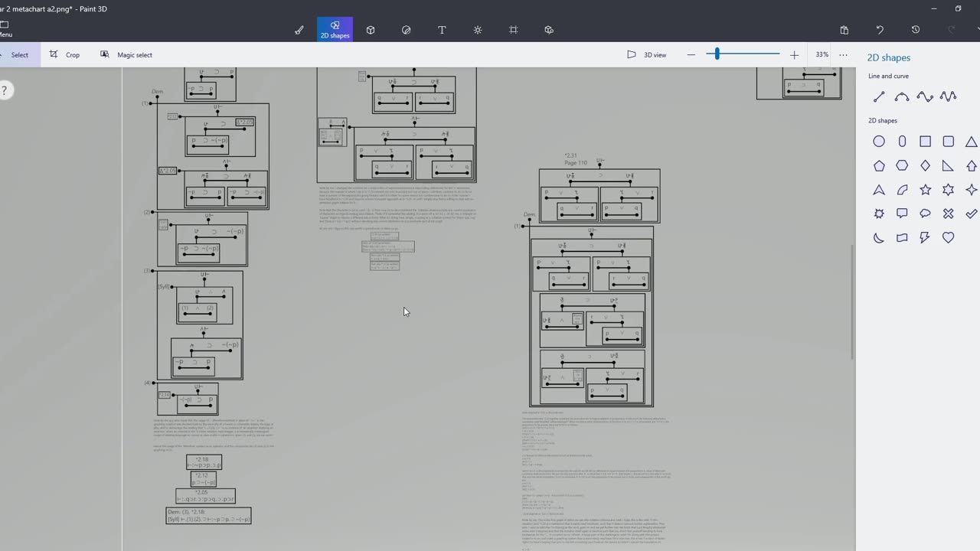Switch to the 2D shapes tab
980x551 pixels.
click(335, 30)
